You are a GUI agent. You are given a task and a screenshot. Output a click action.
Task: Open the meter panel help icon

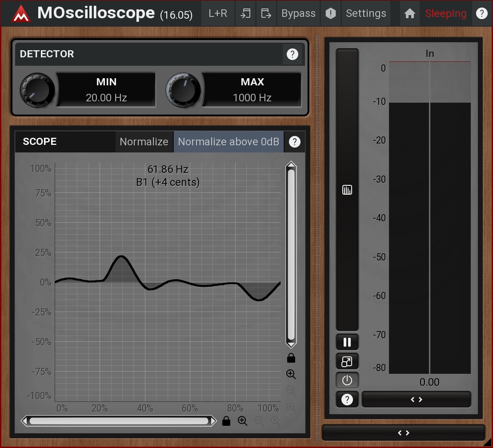(347, 400)
